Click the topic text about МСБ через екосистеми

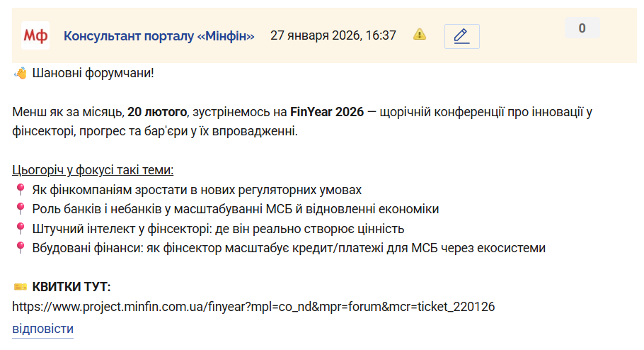(289, 248)
